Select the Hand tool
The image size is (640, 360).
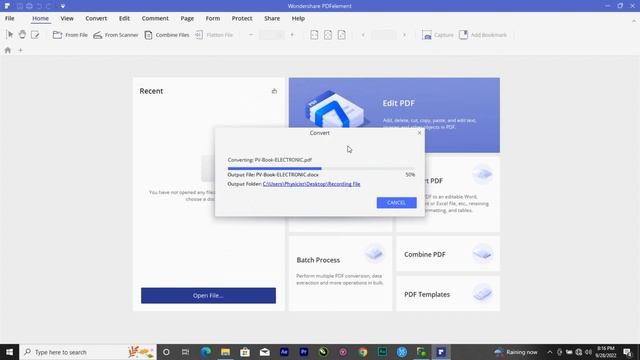(22, 35)
